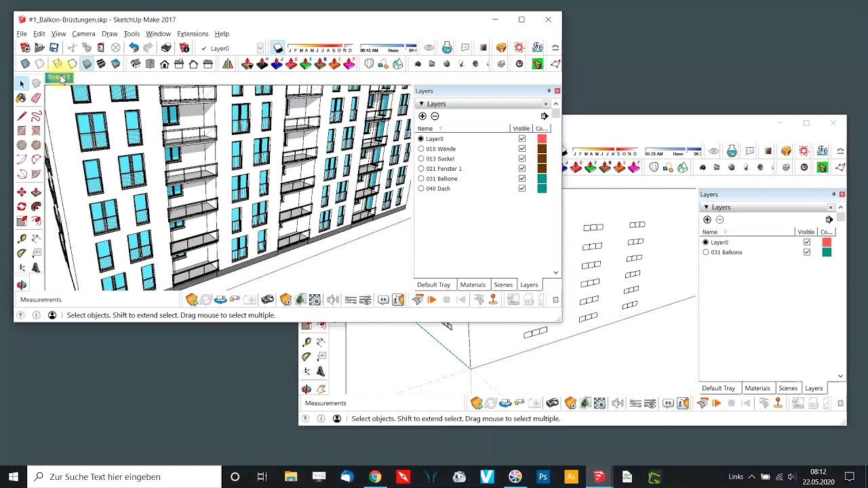Enable X-Ray face style

(x=25, y=64)
